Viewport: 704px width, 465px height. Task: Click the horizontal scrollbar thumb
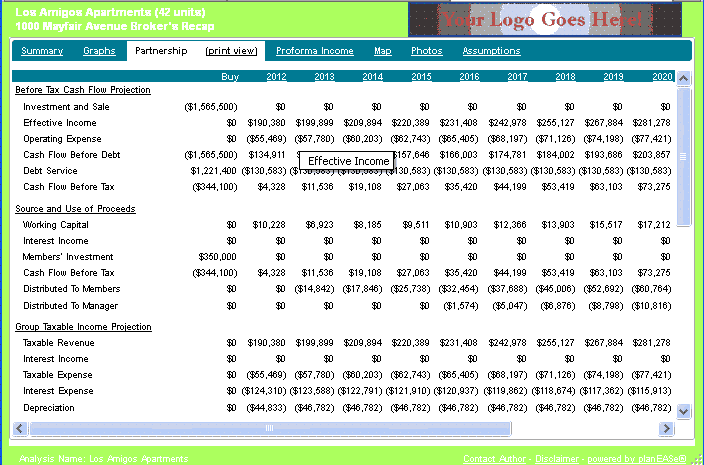pos(270,428)
